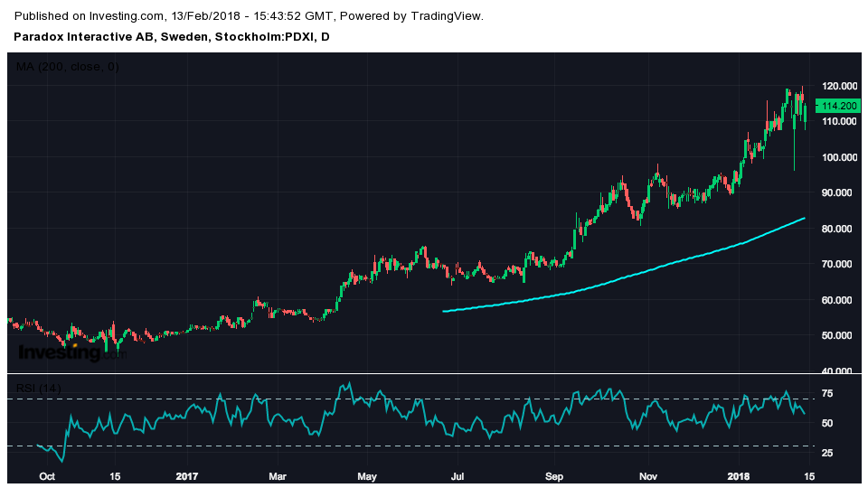Image resolution: width=868 pixels, height=488 pixels.
Task: Click the Mar date axis label
Action: point(278,476)
